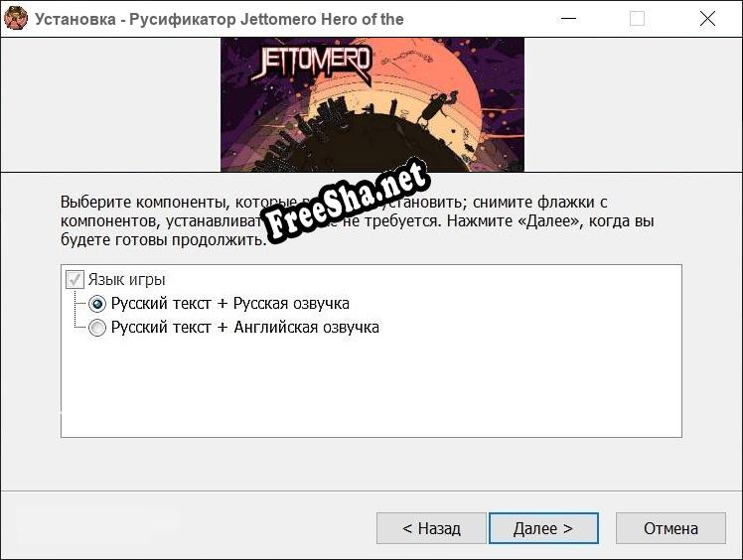Click the disabled maximize window button
The image size is (743, 560).
pyautogui.click(x=637, y=19)
